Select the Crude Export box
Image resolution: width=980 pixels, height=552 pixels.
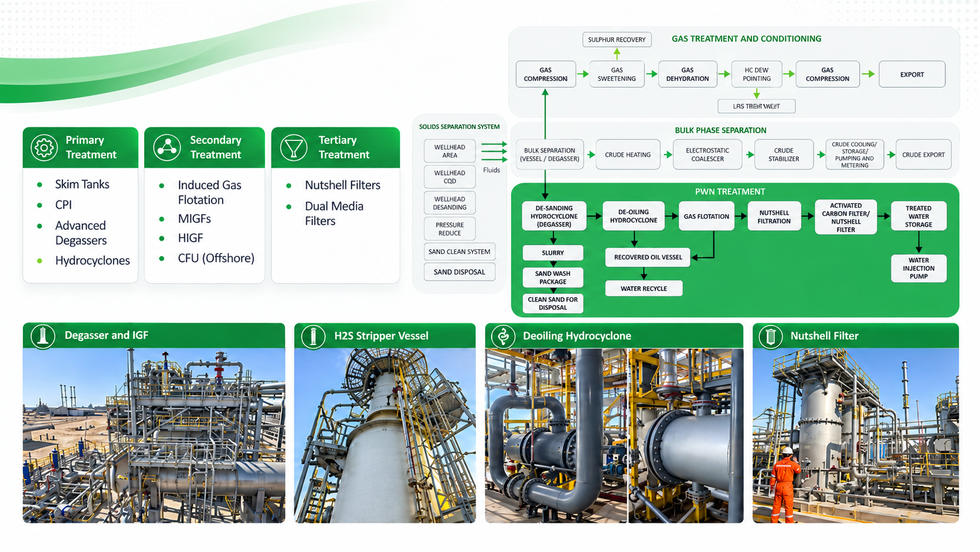pos(923,155)
